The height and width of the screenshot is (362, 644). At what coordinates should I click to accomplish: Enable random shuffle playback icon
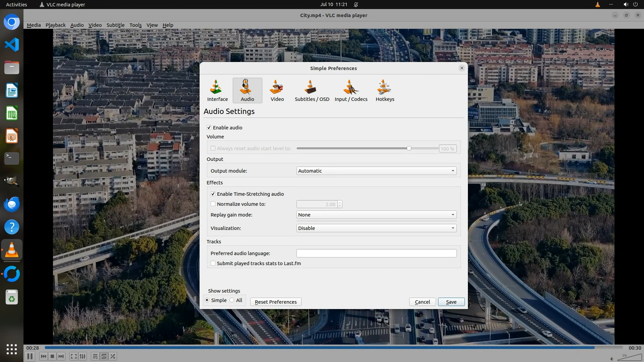(x=113, y=356)
